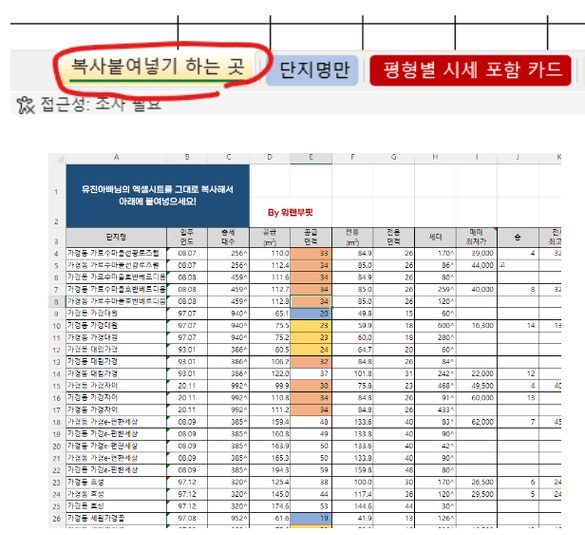Select row 26 header number
The image size is (585, 535).
(57, 518)
